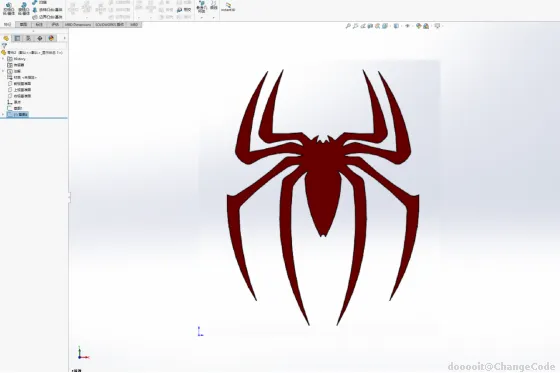Open the DisplayManager tab icon
This screenshot has width=560, height=373.
pos(51,38)
